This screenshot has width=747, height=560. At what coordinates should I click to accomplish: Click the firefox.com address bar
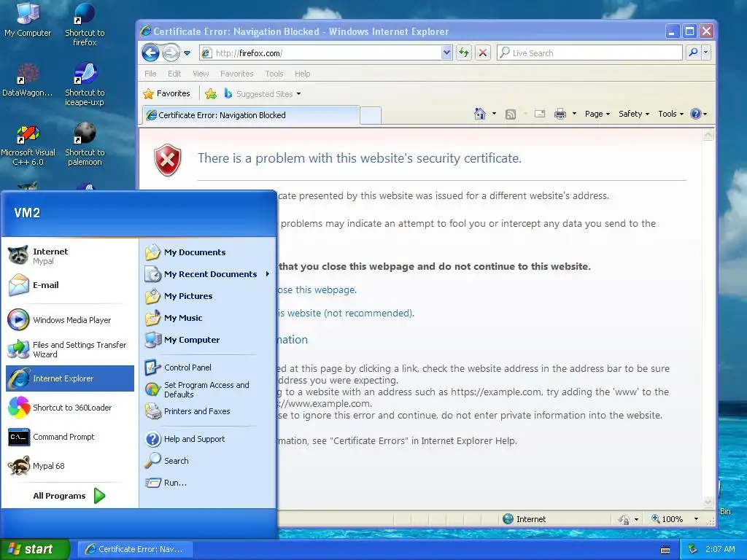pyautogui.click(x=320, y=52)
